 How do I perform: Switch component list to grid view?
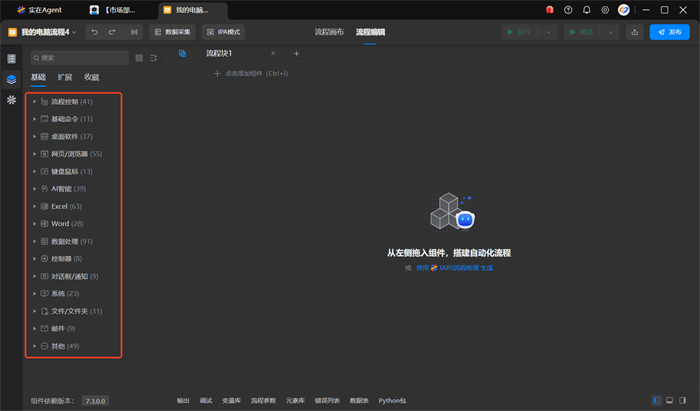[139, 58]
